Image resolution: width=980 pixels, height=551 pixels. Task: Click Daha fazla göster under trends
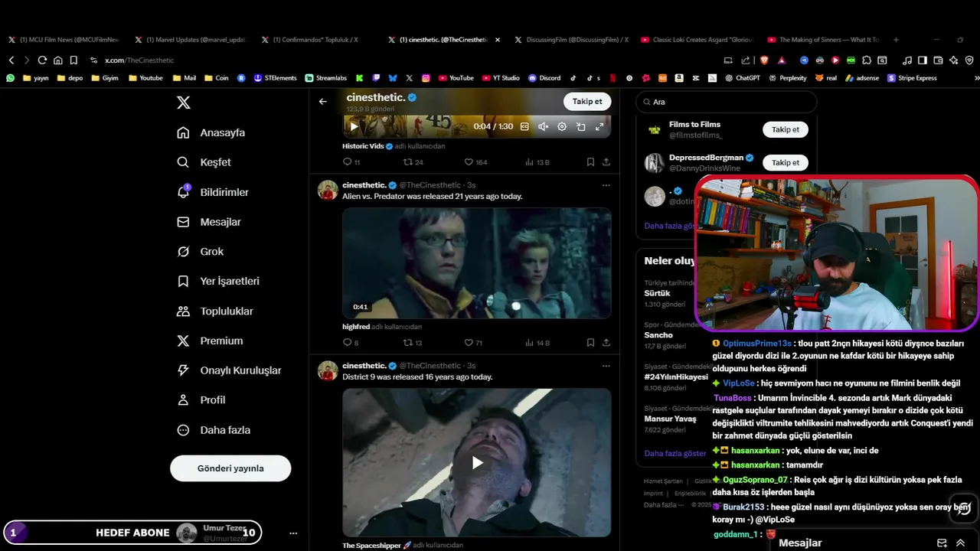click(675, 453)
